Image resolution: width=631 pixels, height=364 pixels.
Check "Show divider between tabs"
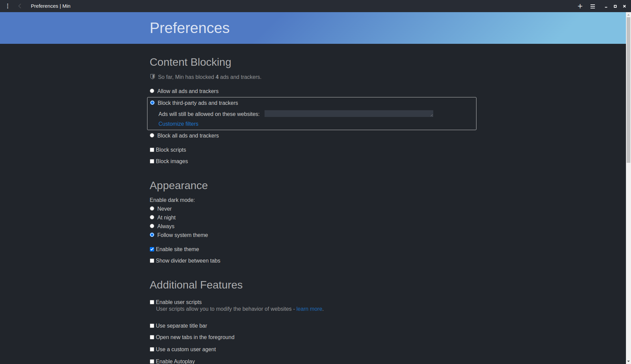[152, 261]
